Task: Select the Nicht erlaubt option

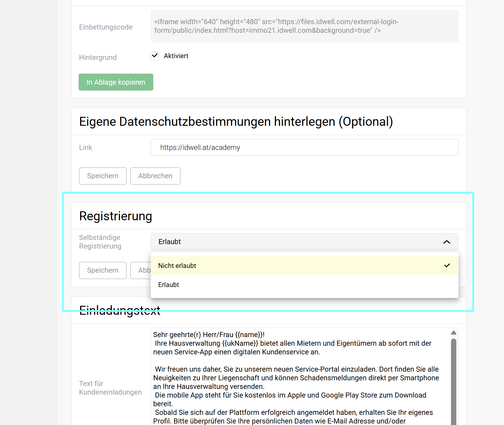Action: pos(177,266)
